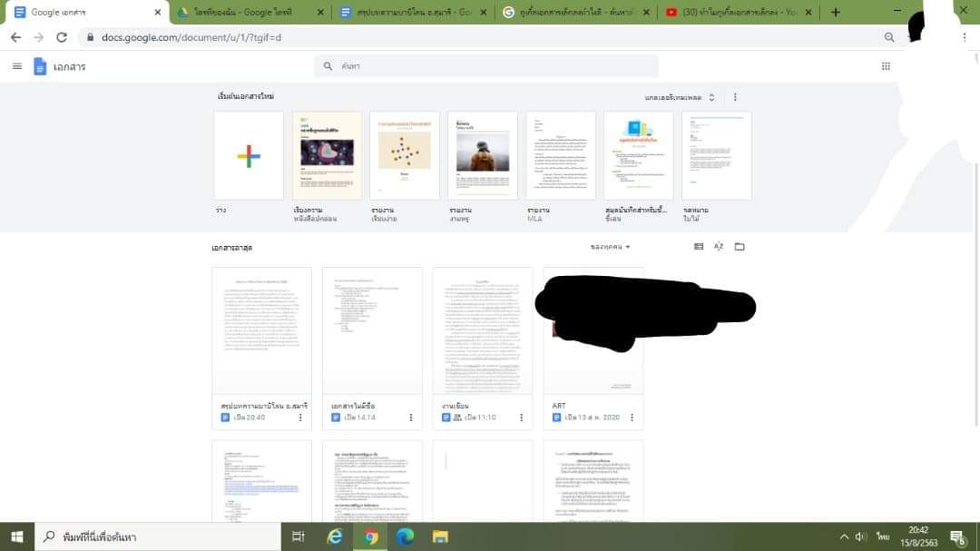Open class notes template with book
Viewport: 980px width, 551px height.
[638, 156]
